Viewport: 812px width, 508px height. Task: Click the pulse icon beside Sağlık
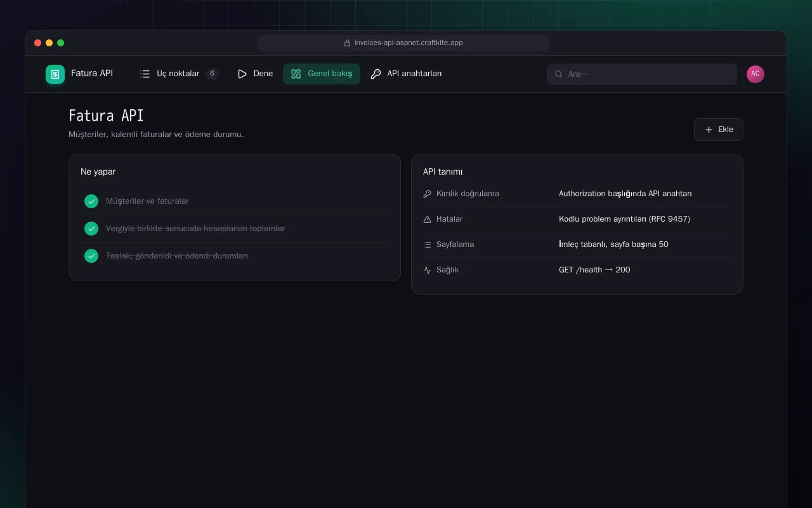pos(427,270)
